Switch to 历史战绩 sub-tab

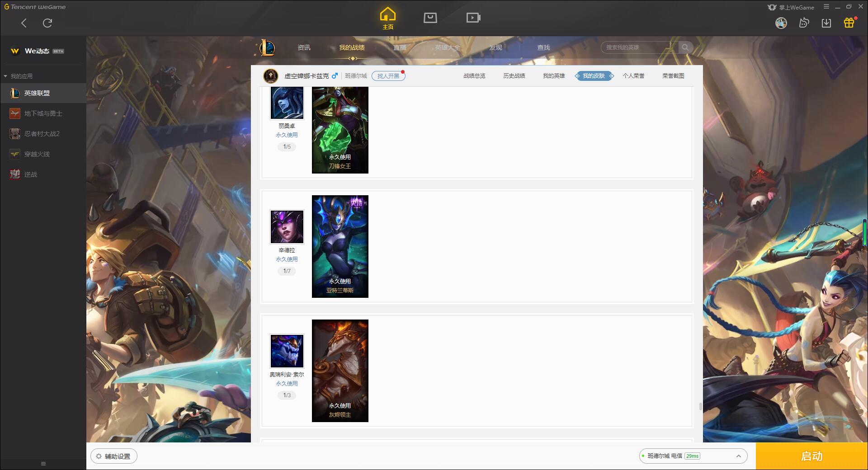(514, 76)
